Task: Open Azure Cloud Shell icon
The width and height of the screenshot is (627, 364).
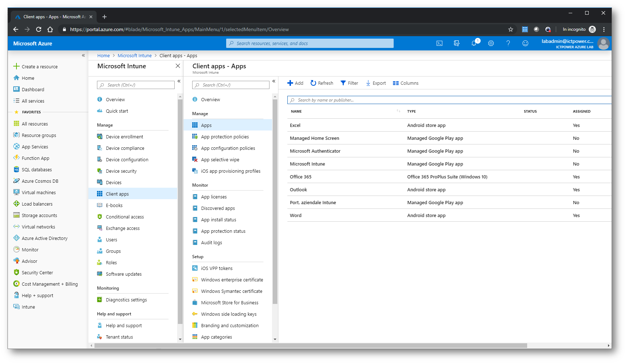Action: 439,43
